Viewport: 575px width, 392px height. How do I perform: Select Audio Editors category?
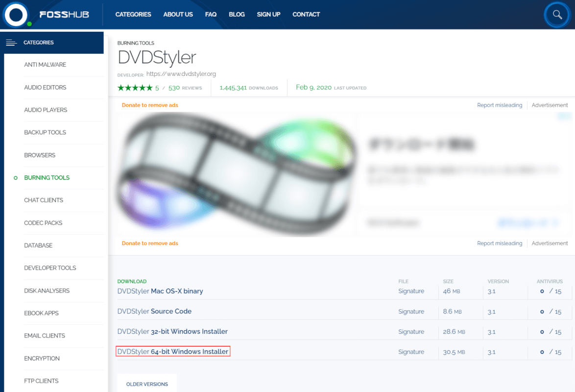coord(45,87)
